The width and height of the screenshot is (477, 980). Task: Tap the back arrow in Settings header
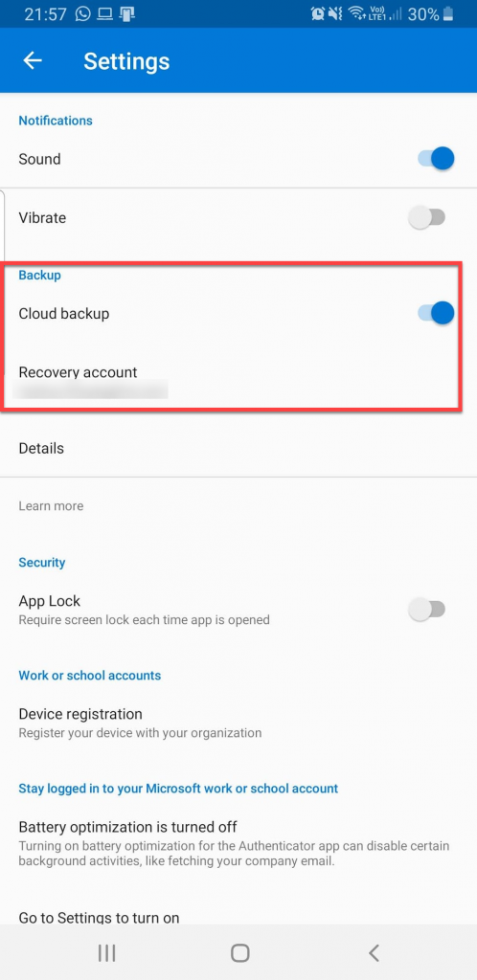[x=33, y=60]
